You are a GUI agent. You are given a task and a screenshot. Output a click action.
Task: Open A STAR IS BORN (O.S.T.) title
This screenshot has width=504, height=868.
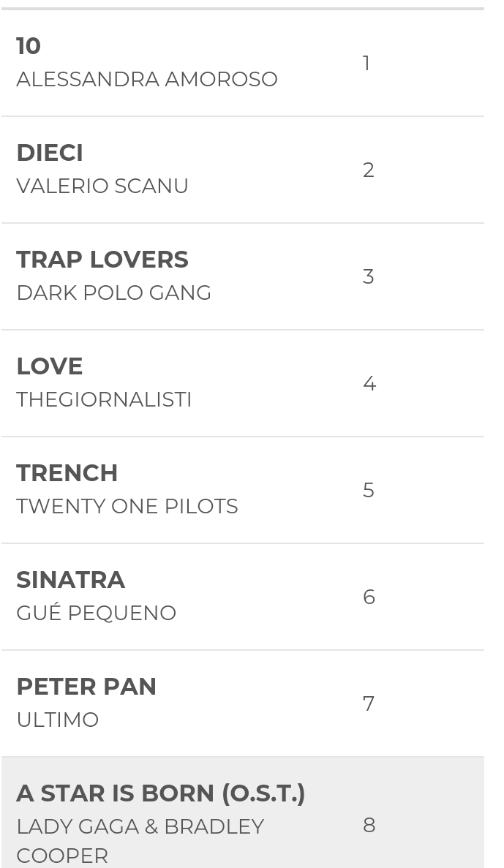coord(161,793)
